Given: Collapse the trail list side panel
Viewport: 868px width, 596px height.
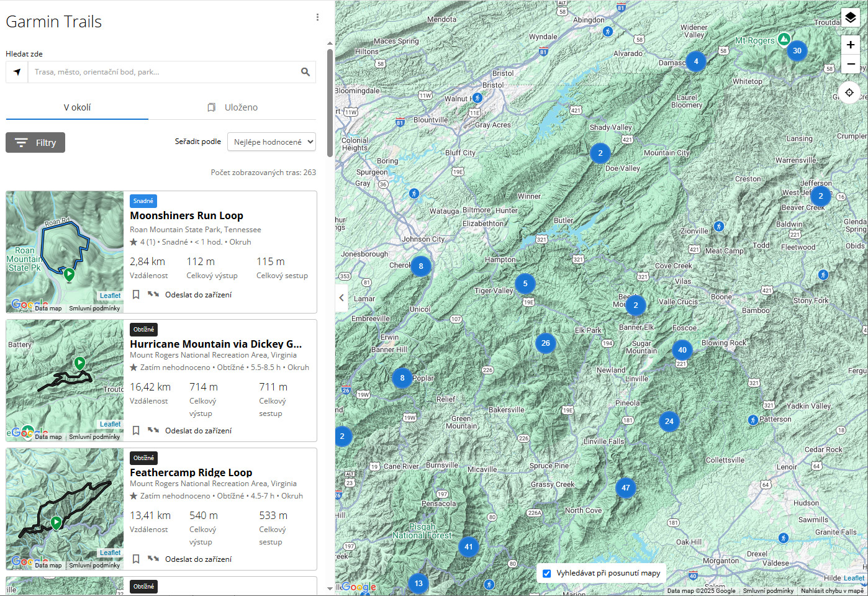Looking at the screenshot, I should [x=341, y=297].
